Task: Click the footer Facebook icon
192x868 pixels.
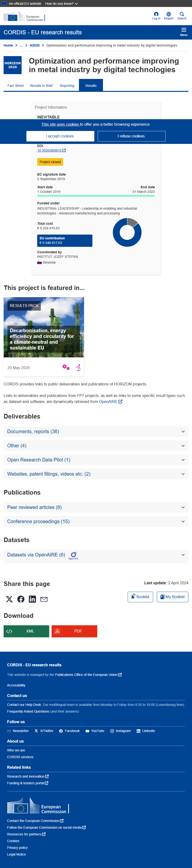Action: [x=61, y=731]
